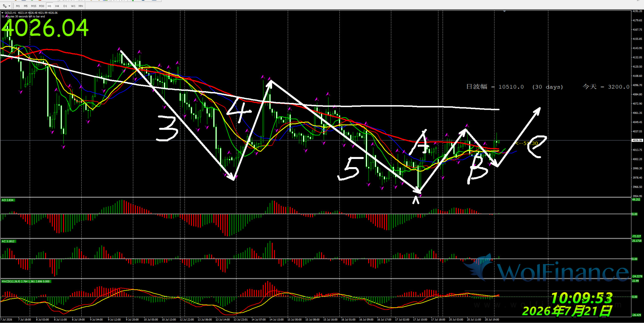Set chart period to MN monthly
Viewport: 644px width, 323px height.
81,6
